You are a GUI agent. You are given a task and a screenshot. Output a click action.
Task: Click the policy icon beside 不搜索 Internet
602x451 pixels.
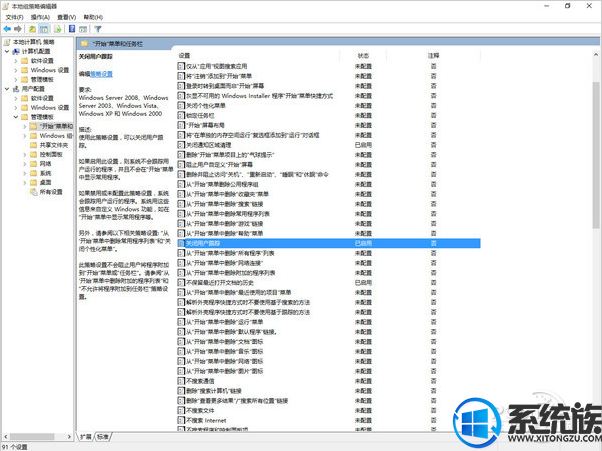click(x=181, y=420)
